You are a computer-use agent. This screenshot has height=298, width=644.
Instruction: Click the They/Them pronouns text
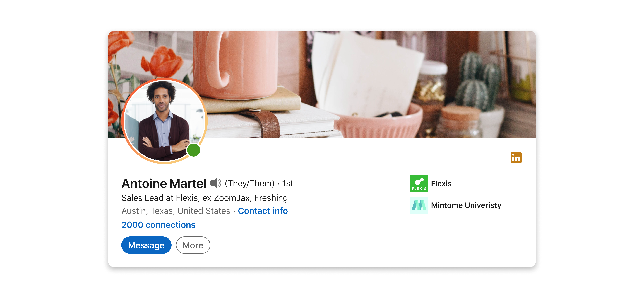point(249,183)
